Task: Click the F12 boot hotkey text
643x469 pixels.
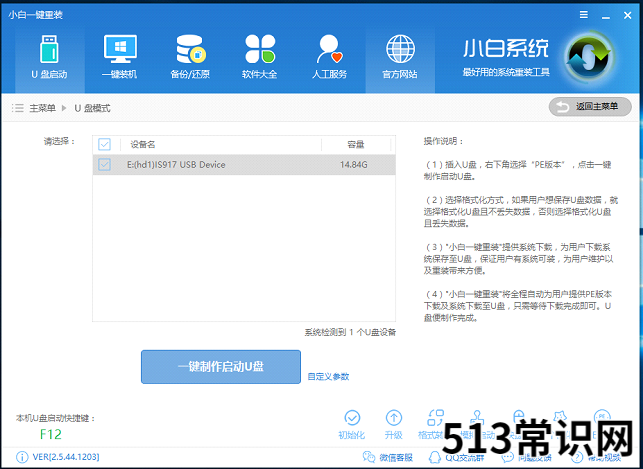Action: pyautogui.click(x=51, y=434)
